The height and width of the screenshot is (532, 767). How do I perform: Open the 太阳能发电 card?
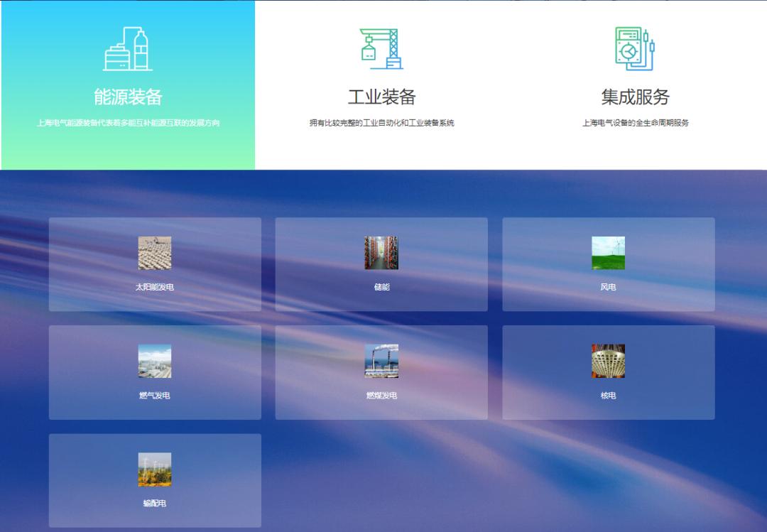[x=154, y=264]
